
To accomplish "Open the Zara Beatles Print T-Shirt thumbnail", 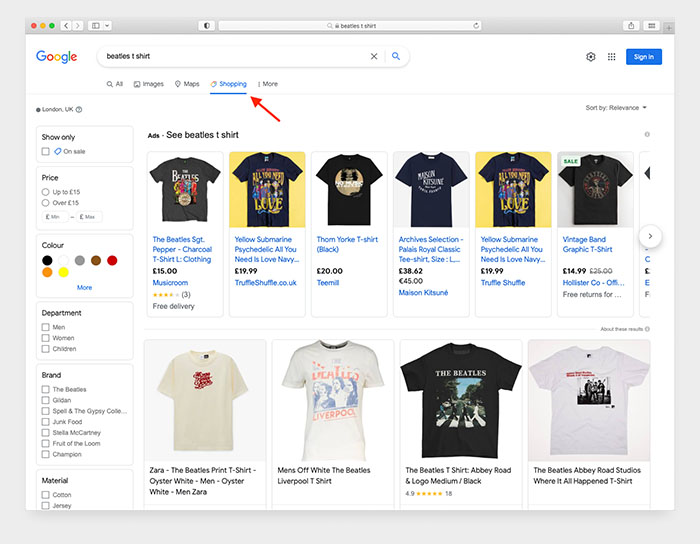I will tap(205, 400).
